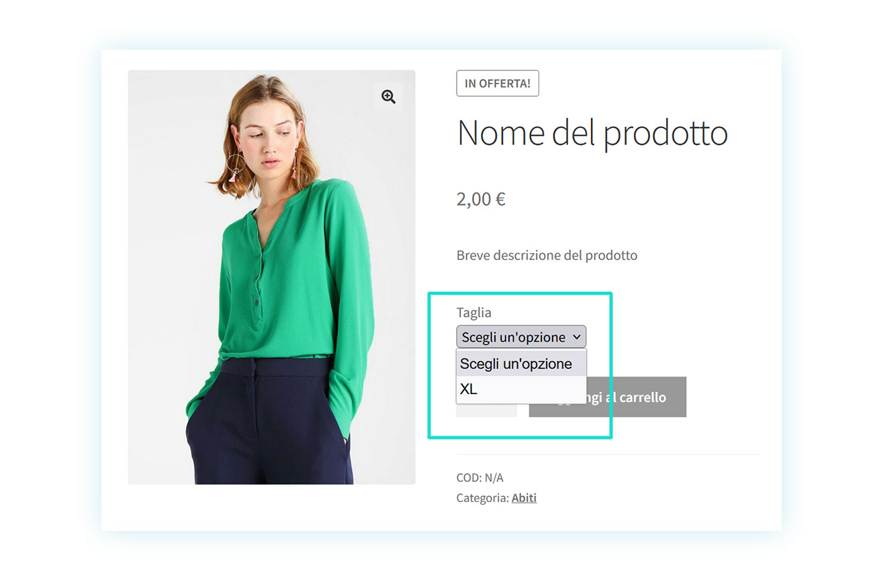Click the quantity input field beside the cart button
The height and width of the screenshot is (588, 873).
tap(486, 409)
